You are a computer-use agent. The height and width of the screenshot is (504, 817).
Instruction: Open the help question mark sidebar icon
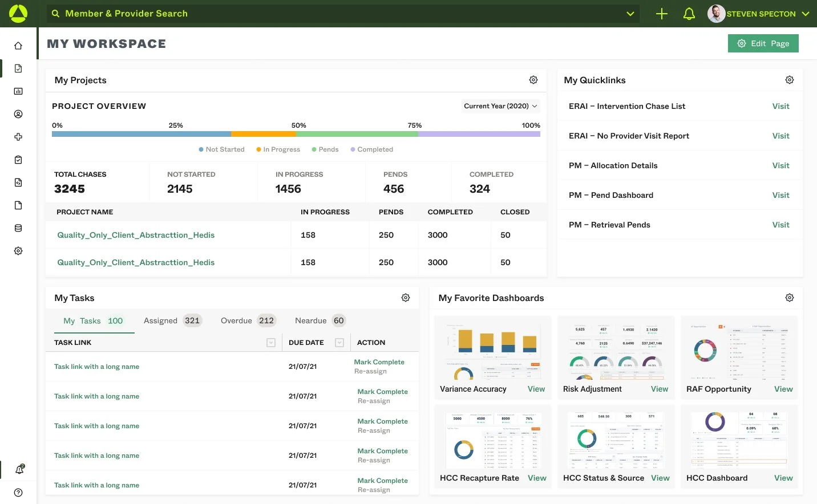(18, 493)
